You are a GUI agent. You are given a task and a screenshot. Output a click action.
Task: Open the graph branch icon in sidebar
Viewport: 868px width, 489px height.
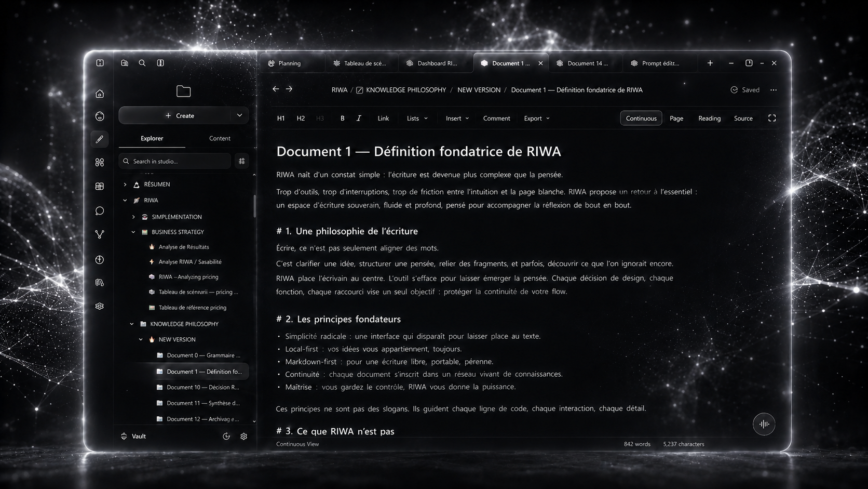pos(100,234)
